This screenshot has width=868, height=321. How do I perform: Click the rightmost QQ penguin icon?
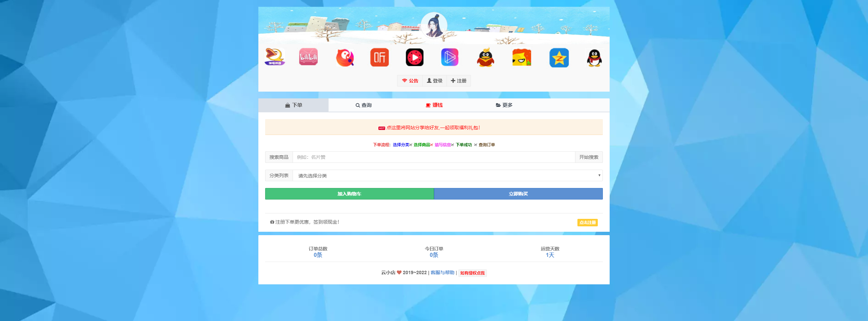coord(594,58)
